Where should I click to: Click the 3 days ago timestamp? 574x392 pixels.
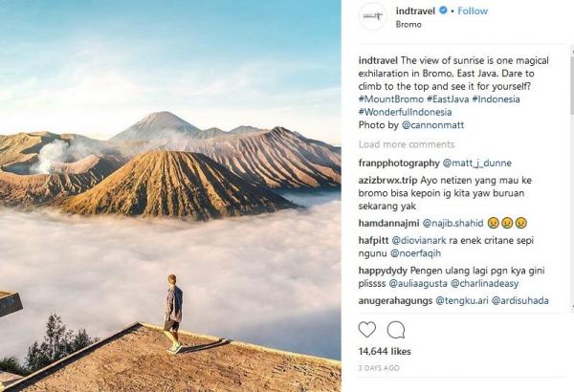[378, 367]
